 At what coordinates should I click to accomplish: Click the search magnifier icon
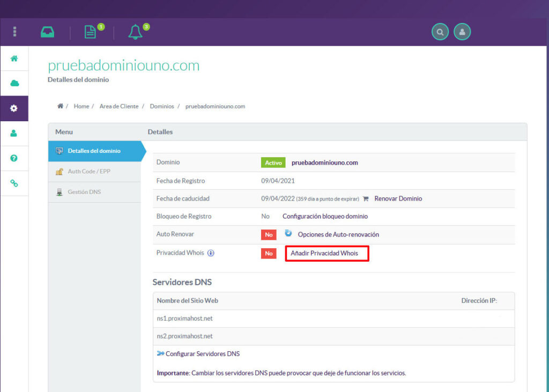440,32
